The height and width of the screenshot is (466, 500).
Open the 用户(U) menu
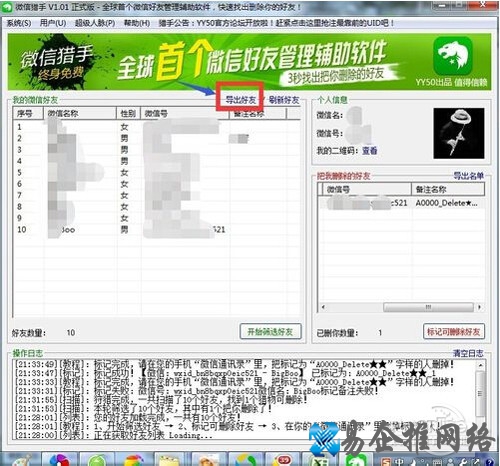[53, 23]
